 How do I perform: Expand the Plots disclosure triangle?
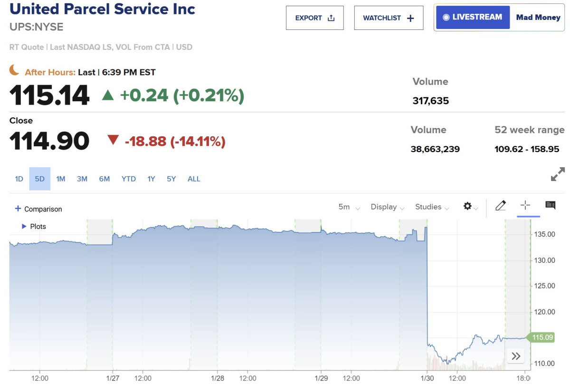point(24,227)
